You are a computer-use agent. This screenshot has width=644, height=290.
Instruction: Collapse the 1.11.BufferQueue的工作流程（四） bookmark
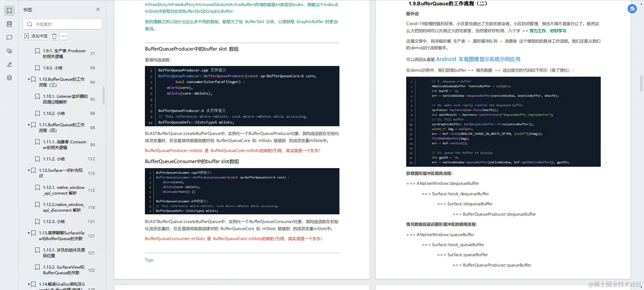pos(29,125)
